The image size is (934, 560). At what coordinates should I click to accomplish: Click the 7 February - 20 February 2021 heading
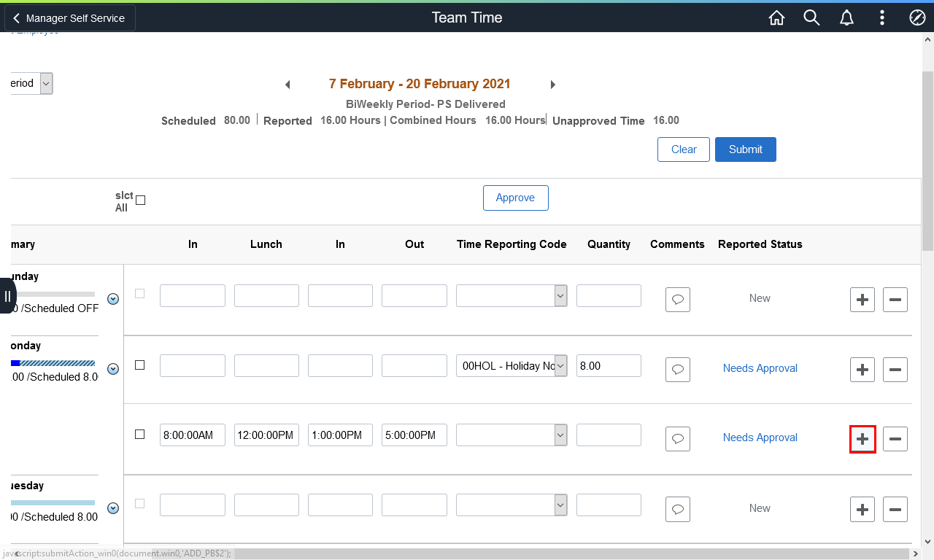tap(420, 84)
